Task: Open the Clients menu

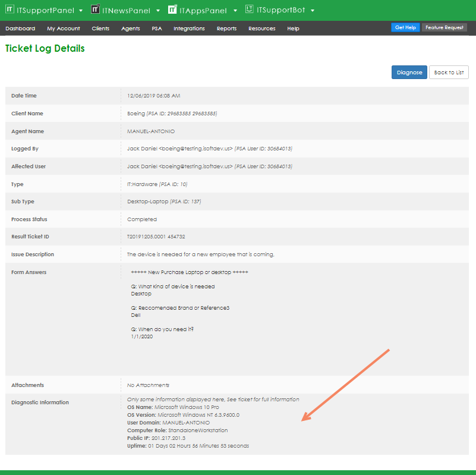Action: [x=100, y=29]
